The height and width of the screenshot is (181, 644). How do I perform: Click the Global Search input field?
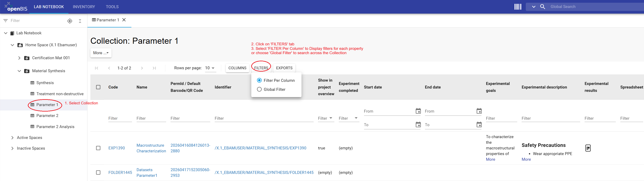tap(596, 7)
